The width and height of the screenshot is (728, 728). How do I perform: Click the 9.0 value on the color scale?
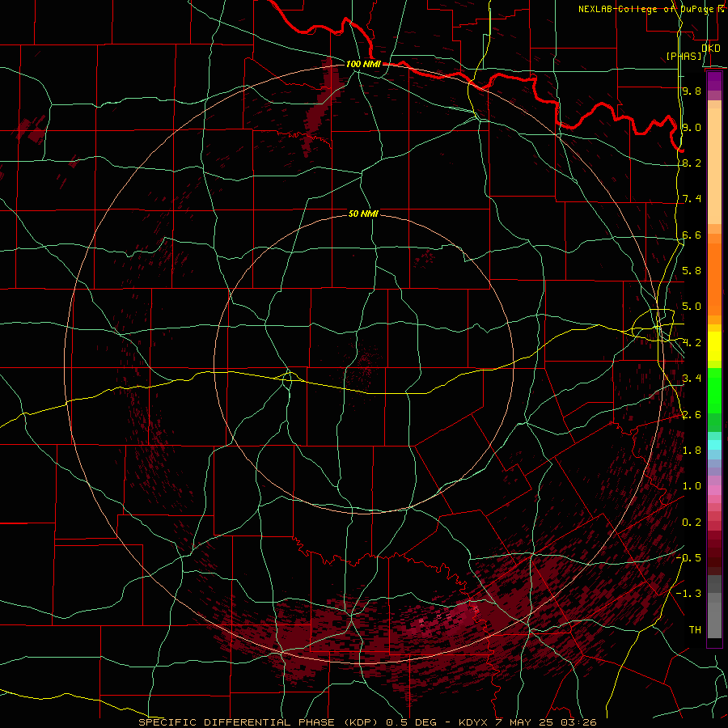pos(692,127)
